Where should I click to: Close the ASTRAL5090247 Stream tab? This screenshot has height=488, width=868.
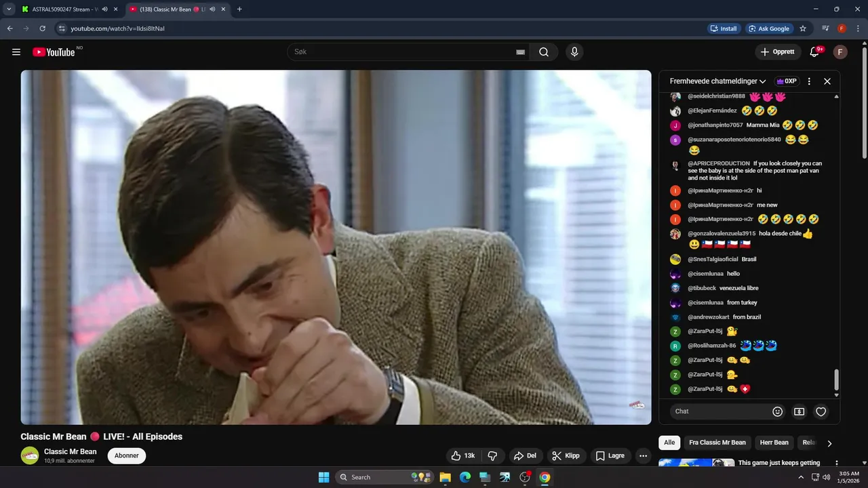tap(115, 9)
